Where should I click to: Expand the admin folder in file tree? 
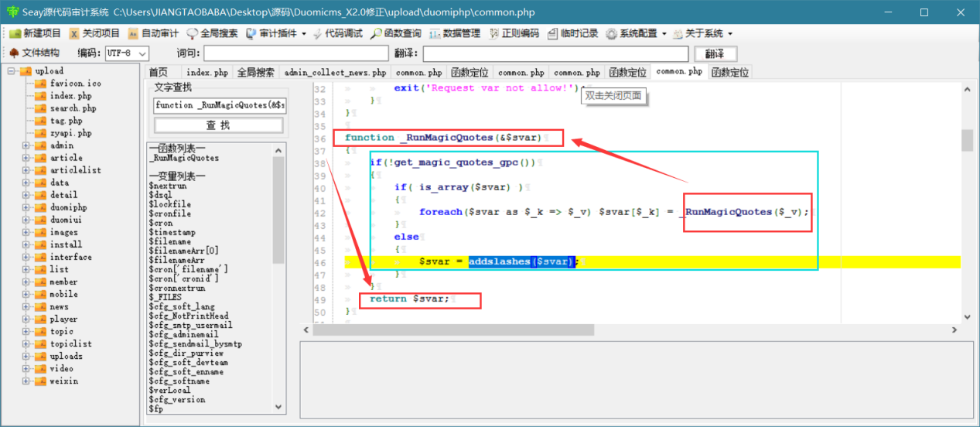click(26, 145)
